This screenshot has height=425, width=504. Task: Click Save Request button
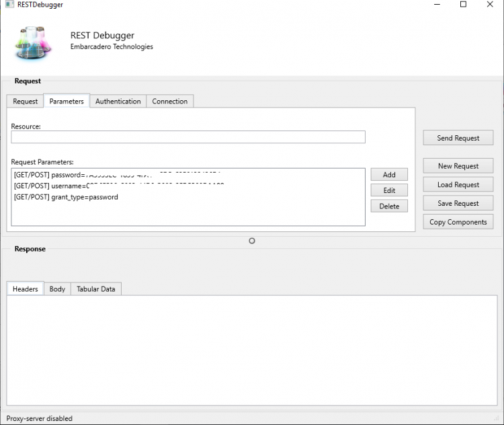458,203
